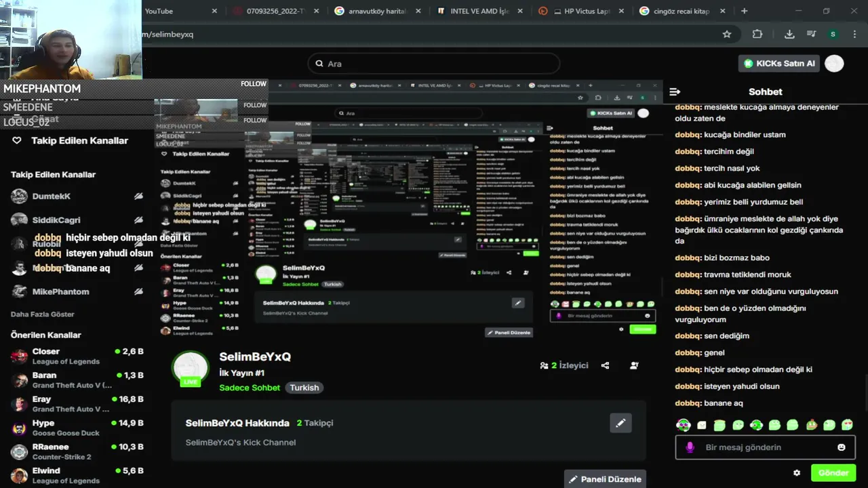Collapse the Sohbet chat panel arrow icon

(675, 91)
